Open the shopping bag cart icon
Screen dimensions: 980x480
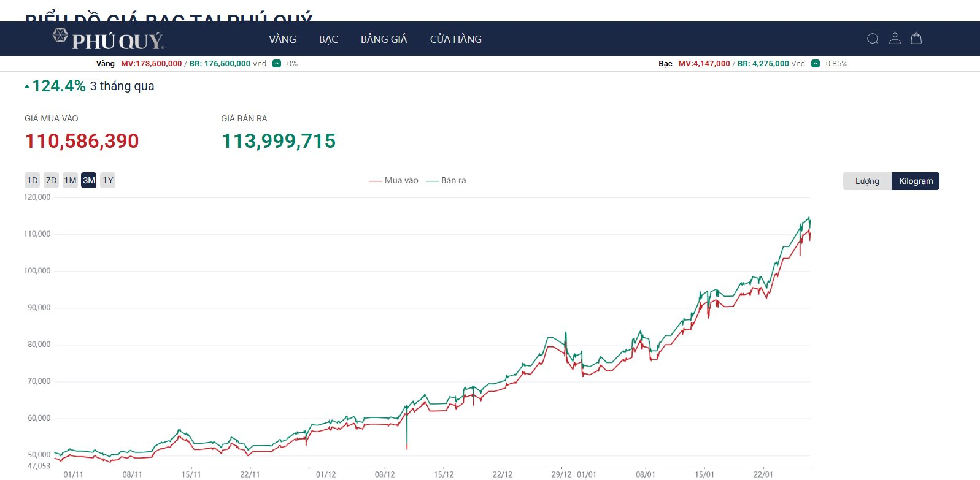(916, 39)
